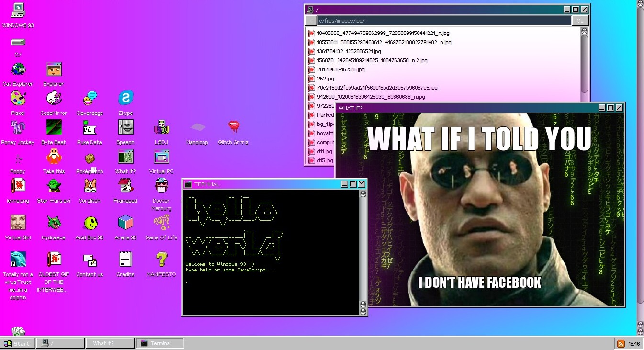Click the terminal command prompt line
The height and width of the screenshot is (350, 644).
coord(271,282)
